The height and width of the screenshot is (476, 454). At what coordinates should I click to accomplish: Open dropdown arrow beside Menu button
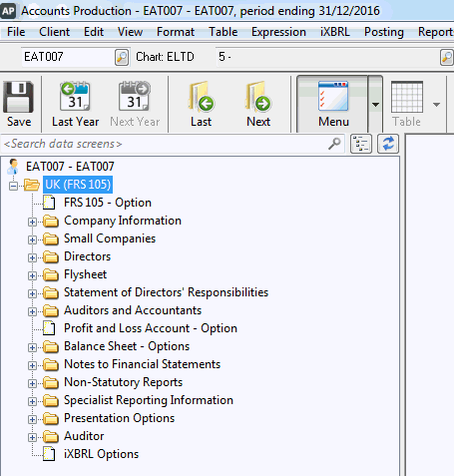pyautogui.click(x=375, y=105)
